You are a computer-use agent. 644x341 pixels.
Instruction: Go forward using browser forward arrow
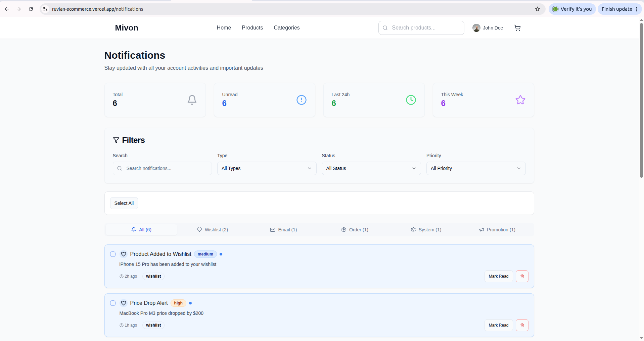pyautogui.click(x=19, y=9)
